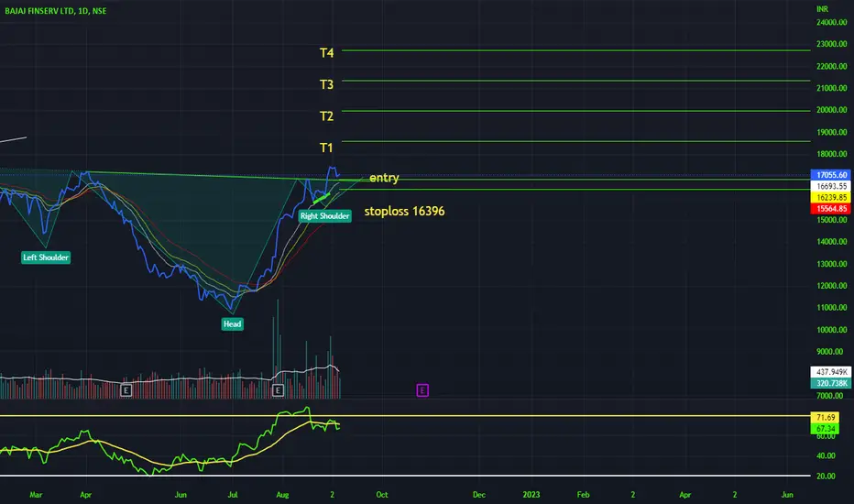Click the T3 target label

(x=326, y=84)
